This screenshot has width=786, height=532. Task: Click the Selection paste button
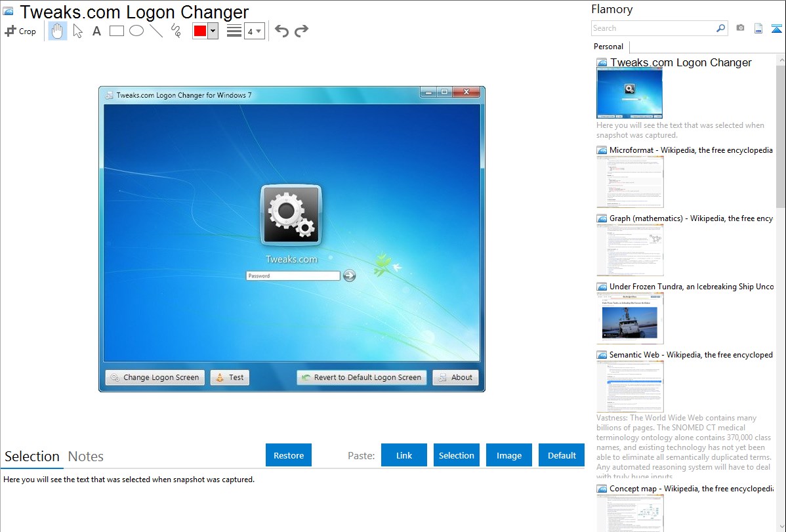pos(457,455)
